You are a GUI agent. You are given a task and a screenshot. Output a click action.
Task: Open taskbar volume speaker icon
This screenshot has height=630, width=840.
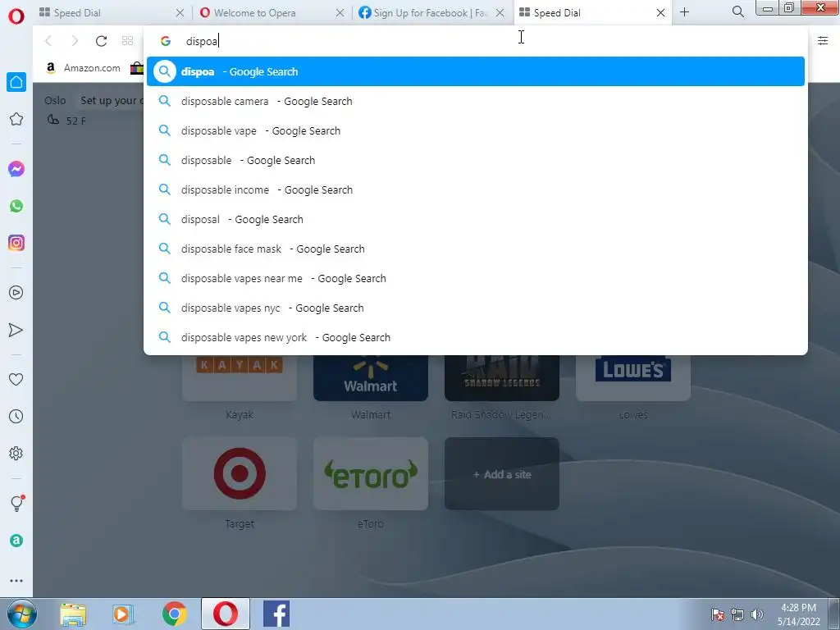pos(757,614)
